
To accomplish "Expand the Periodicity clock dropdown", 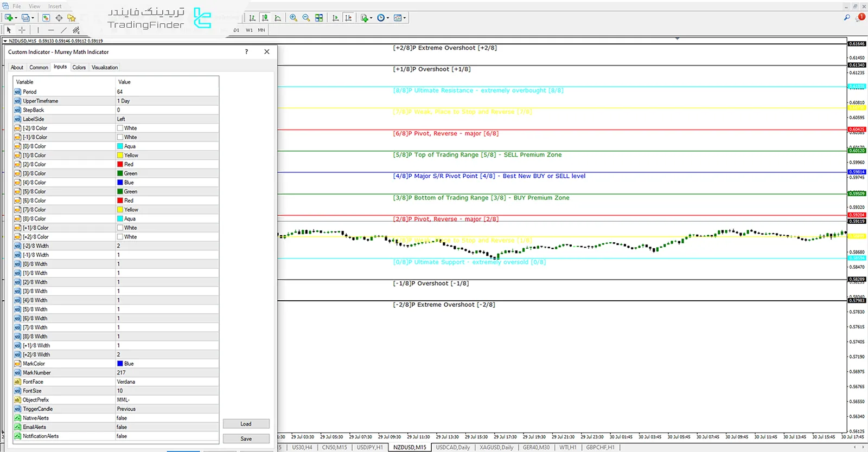I will click(x=387, y=18).
